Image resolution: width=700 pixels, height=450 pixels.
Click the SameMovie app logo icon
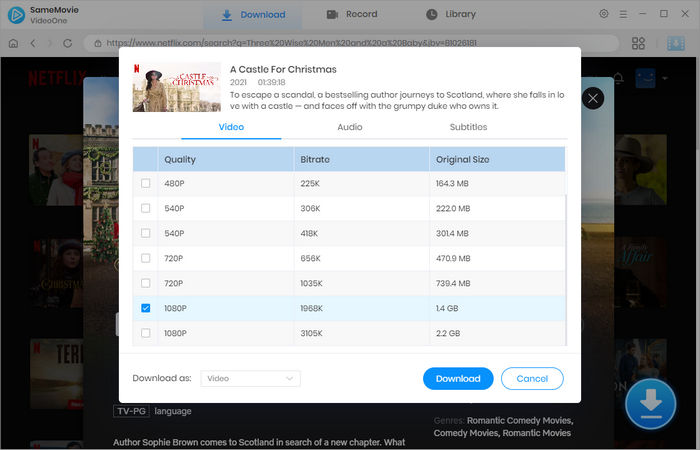(x=16, y=15)
